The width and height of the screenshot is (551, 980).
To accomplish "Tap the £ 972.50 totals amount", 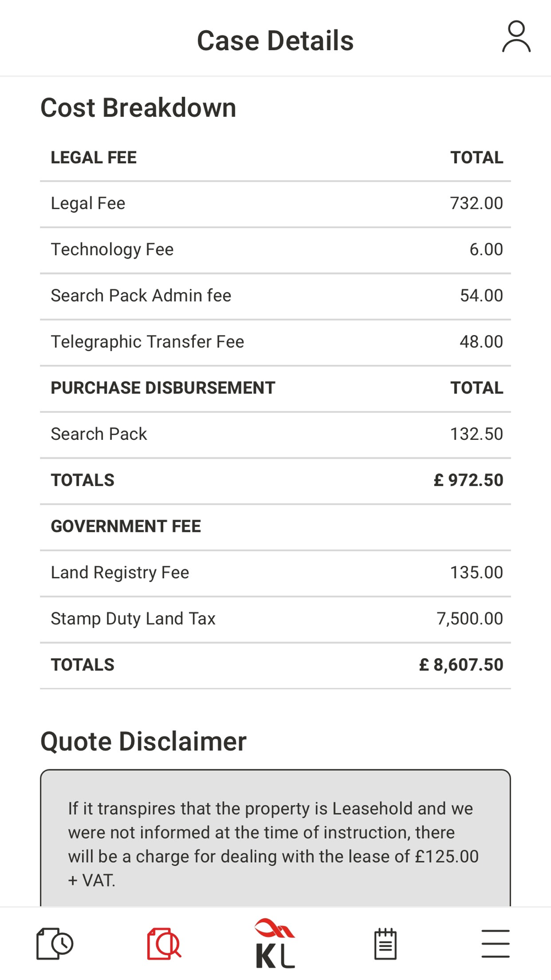I will point(468,480).
